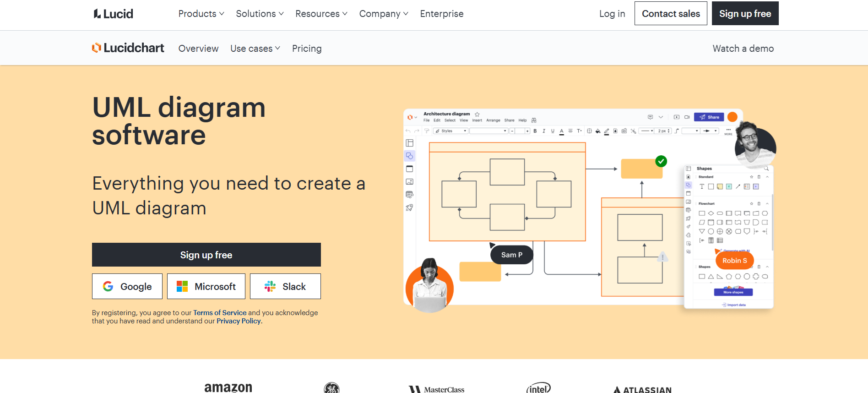Click 'Everything you need to create a UML diagram' text
The width and height of the screenshot is (868, 393).
tap(229, 196)
